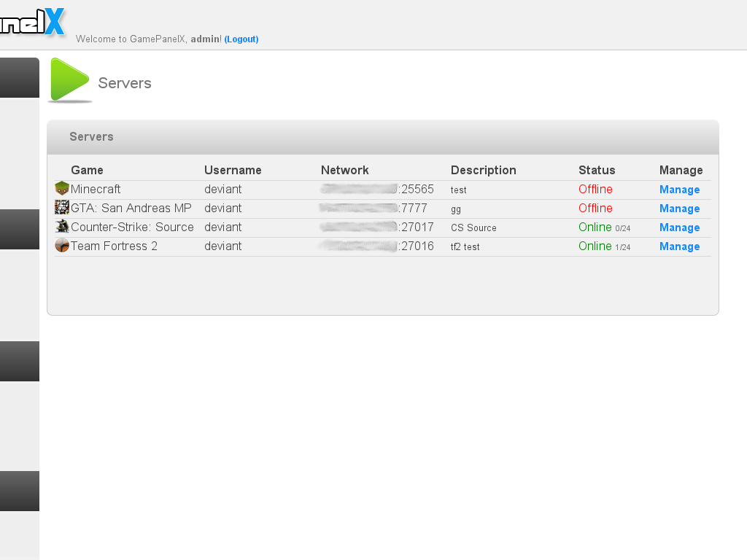The width and height of the screenshot is (747, 560).
Task: Click the Network column header
Action: (x=344, y=170)
